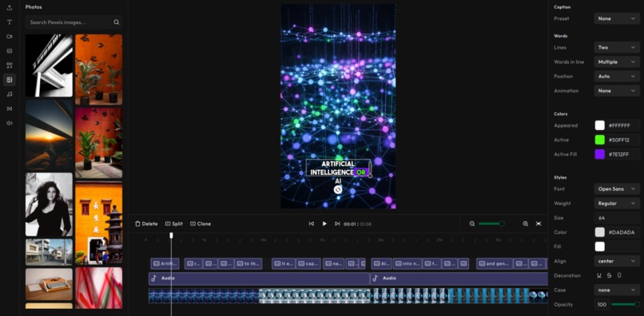This screenshot has height=316, width=644.
Task: Open the Font dropdown showing Open Sans
Action: pos(617,189)
